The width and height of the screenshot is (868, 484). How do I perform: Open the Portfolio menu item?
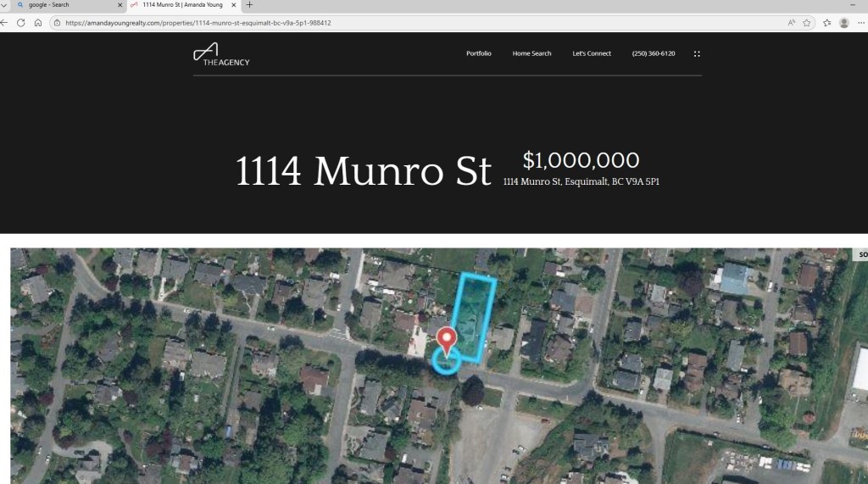(x=479, y=53)
